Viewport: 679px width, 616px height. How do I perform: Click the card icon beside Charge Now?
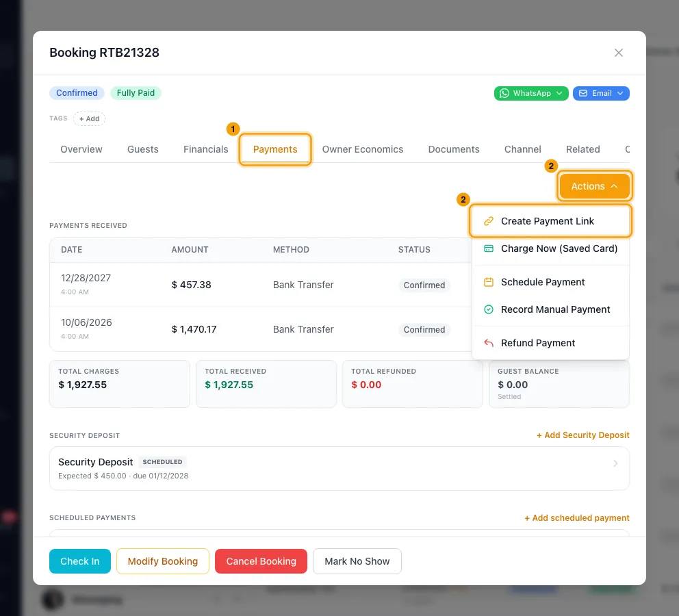point(489,248)
